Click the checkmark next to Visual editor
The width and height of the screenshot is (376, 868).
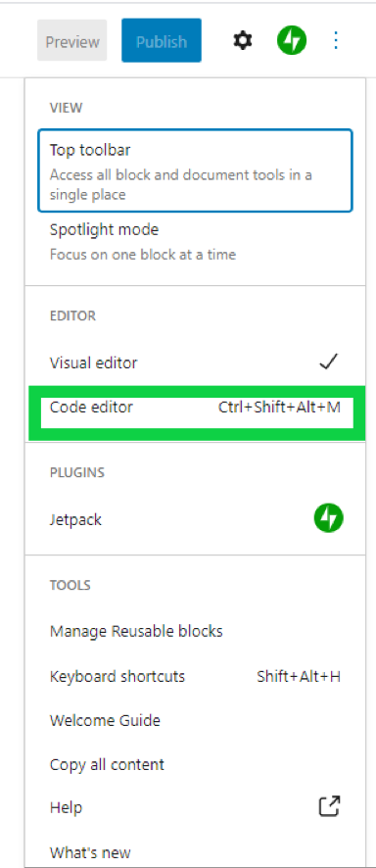pyautogui.click(x=328, y=362)
